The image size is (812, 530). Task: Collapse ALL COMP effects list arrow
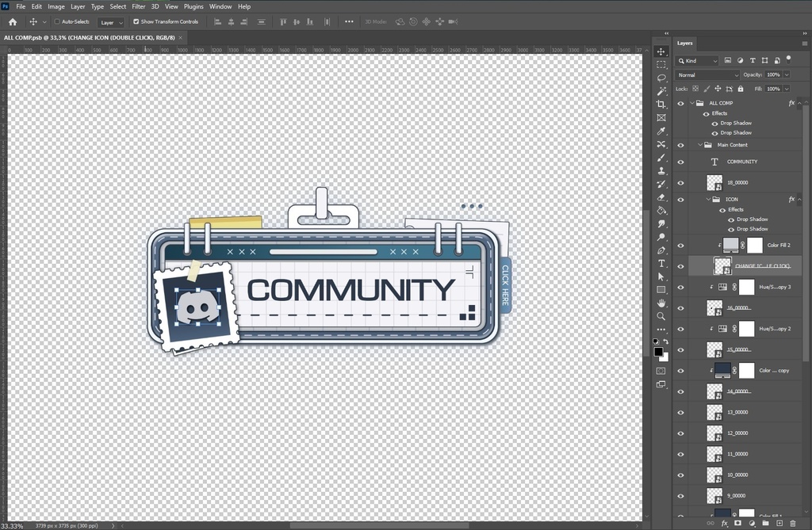point(800,104)
